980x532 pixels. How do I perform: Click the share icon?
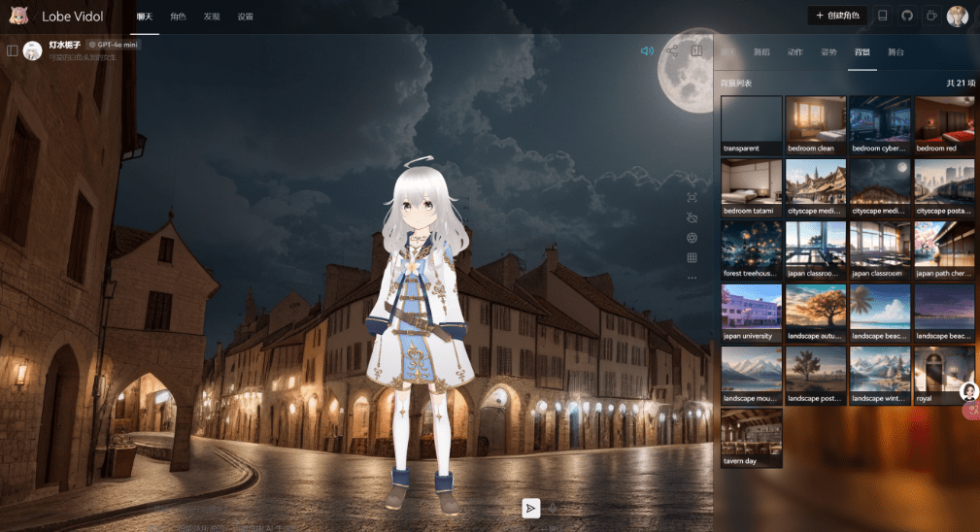(x=672, y=50)
